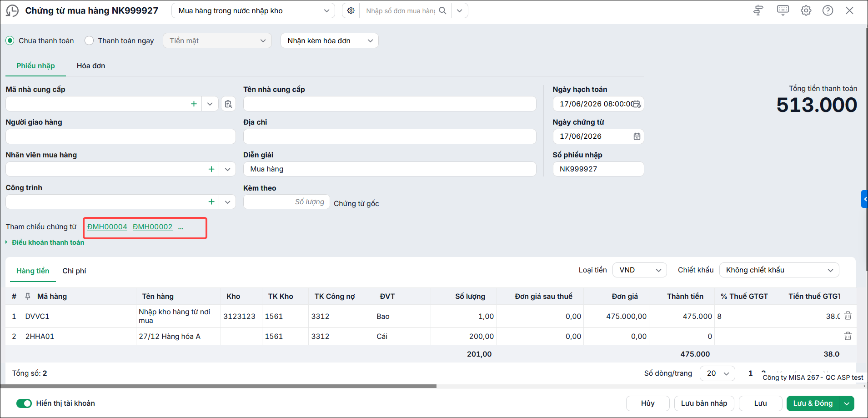This screenshot has height=418, width=868.
Task: Click the Lưu & Đóng button
Action: 813,403
